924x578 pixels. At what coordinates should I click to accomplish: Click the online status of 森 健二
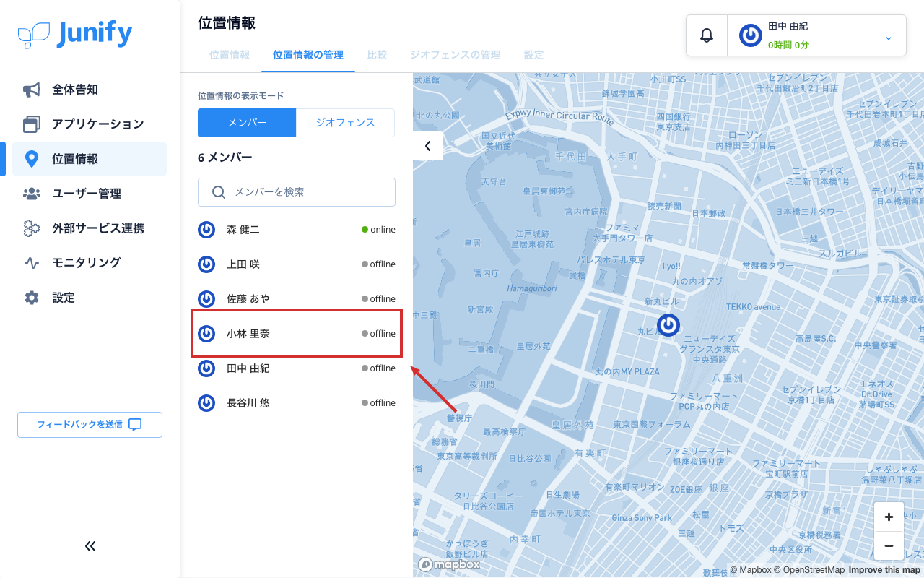[378, 230]
